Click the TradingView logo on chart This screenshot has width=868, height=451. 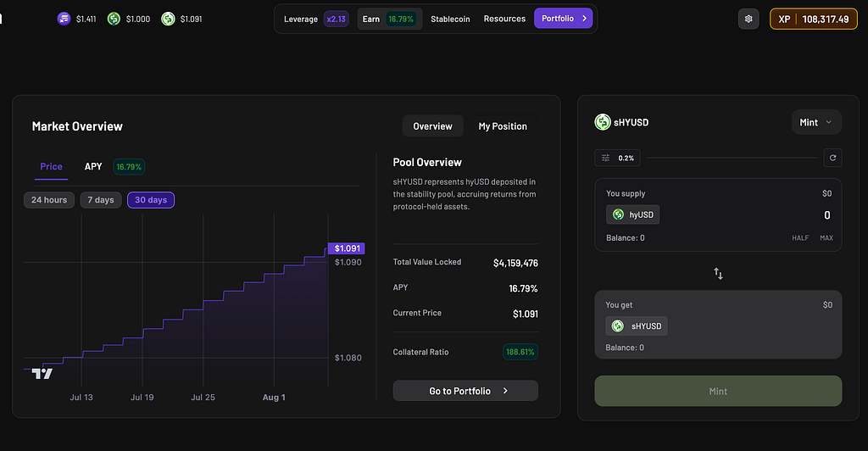[42, 374]
